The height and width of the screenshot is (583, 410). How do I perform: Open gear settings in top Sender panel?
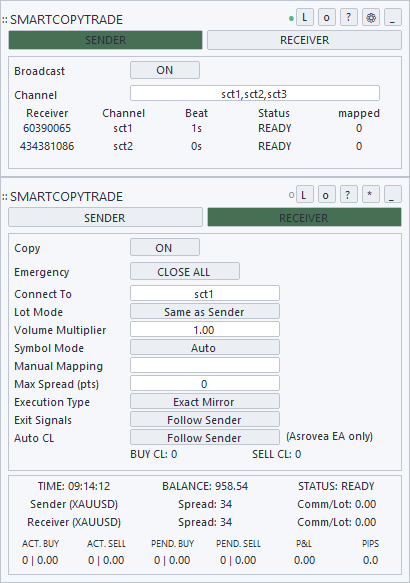tap(371, 17)
